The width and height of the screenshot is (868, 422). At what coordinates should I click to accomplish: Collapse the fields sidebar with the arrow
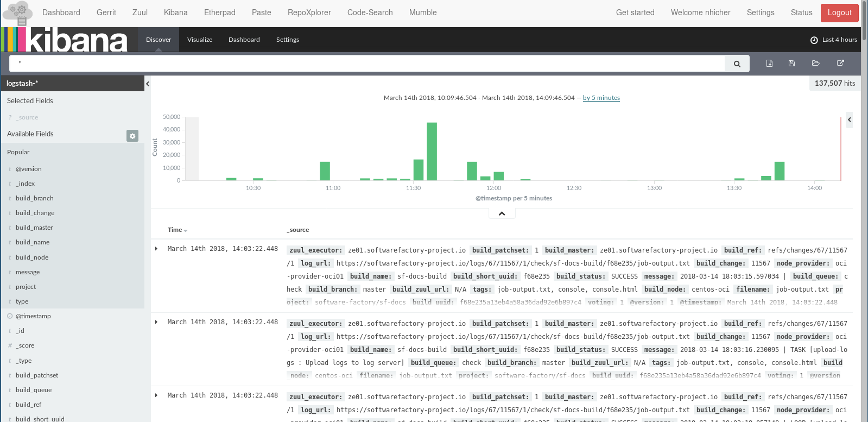pos(147,84)
